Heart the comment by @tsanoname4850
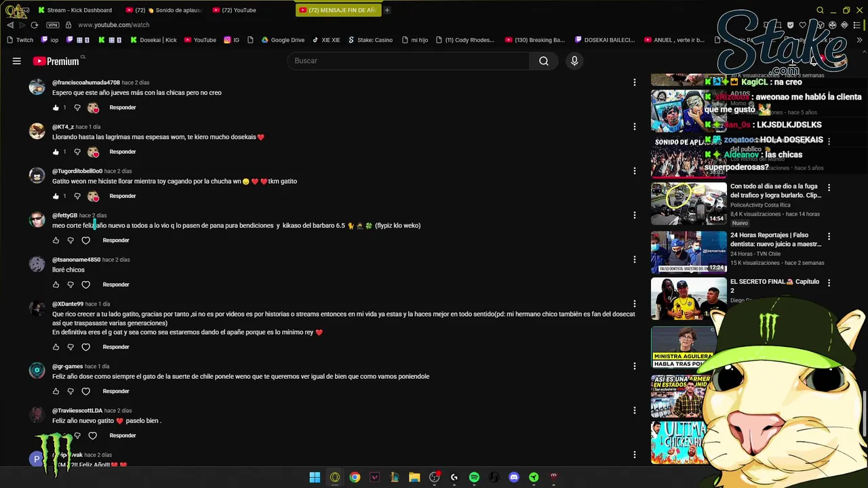 [x=85, y=285]
